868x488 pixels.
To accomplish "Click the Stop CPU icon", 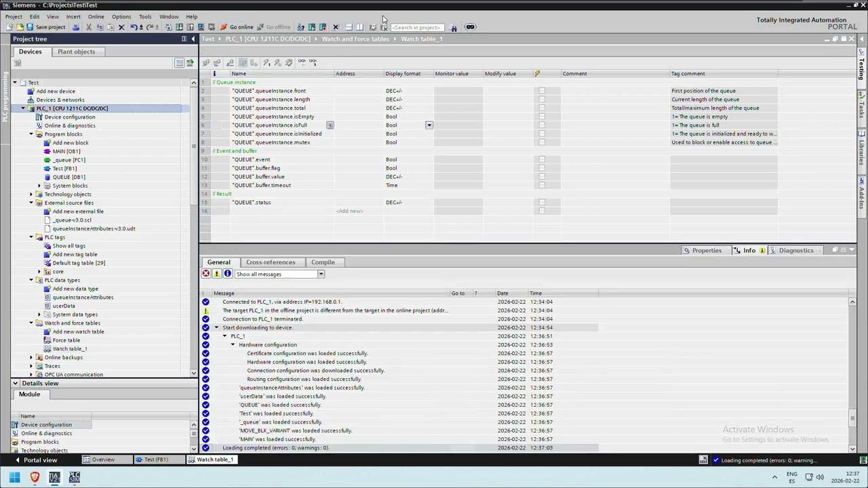I will (323, 27).
